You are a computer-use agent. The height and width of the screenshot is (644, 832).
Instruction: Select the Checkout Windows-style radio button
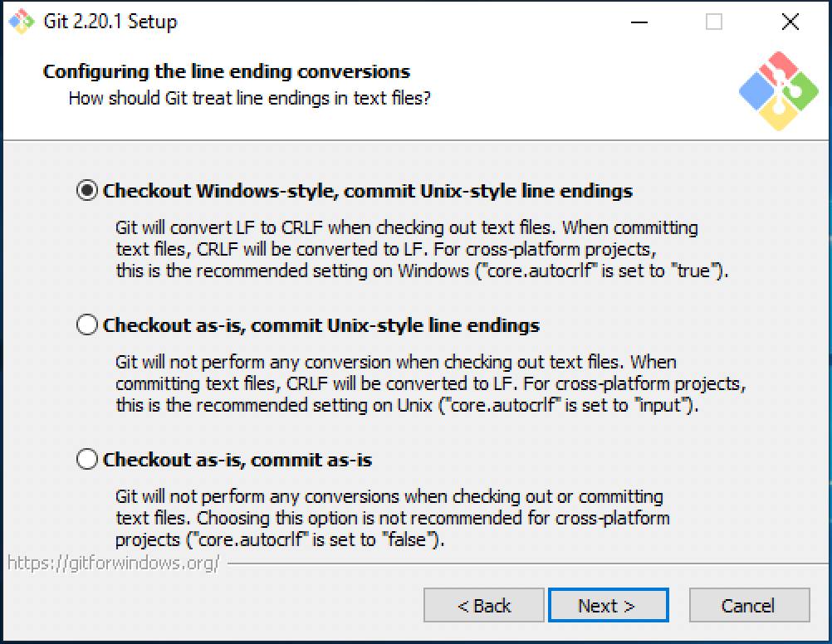[87, 191]
